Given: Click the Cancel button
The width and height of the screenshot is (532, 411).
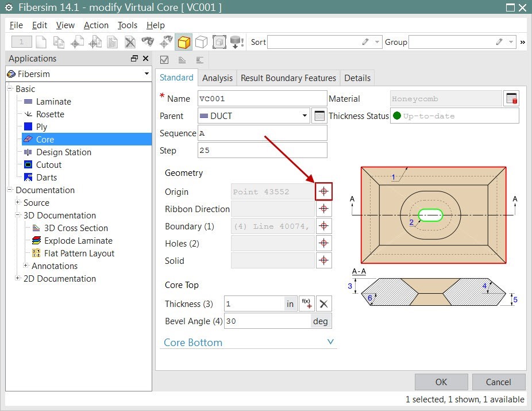Looking at the screenshot, I should coord(498,382).
